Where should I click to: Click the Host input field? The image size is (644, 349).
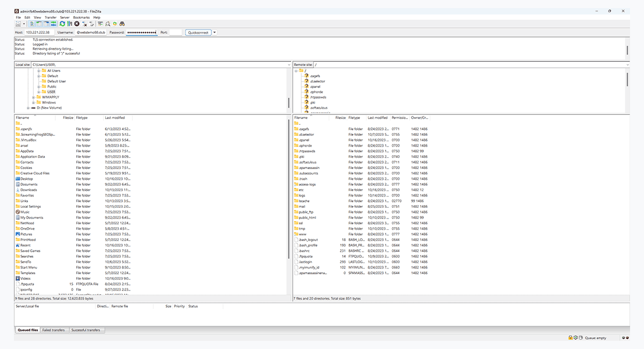tap(40, 32)
